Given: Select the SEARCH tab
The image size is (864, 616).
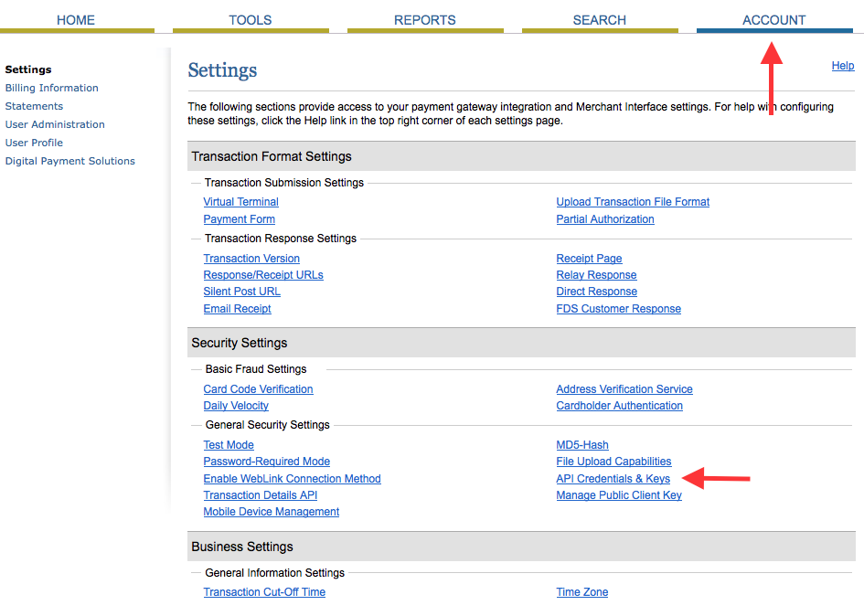Looking at the screenshot, I should [599, 20].
